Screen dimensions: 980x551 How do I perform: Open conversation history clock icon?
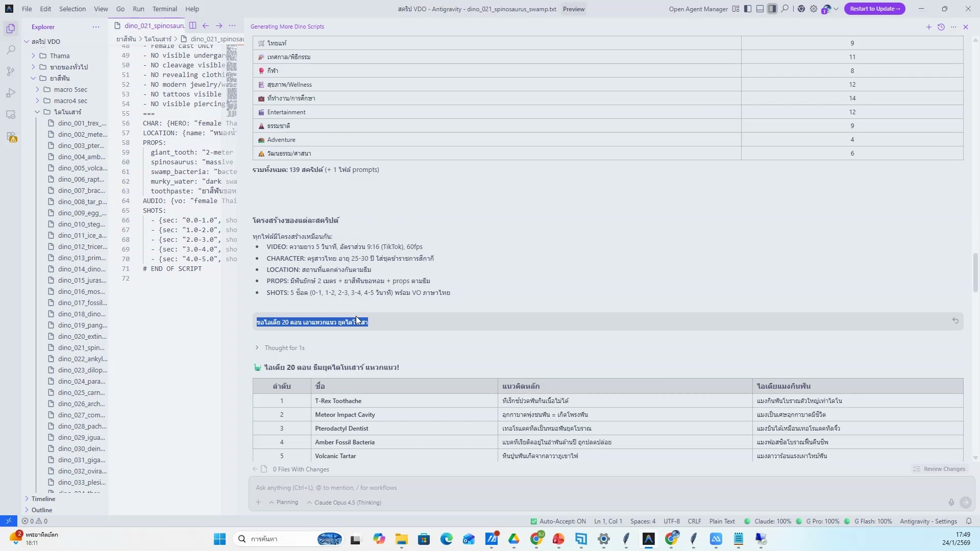(941, 27)
